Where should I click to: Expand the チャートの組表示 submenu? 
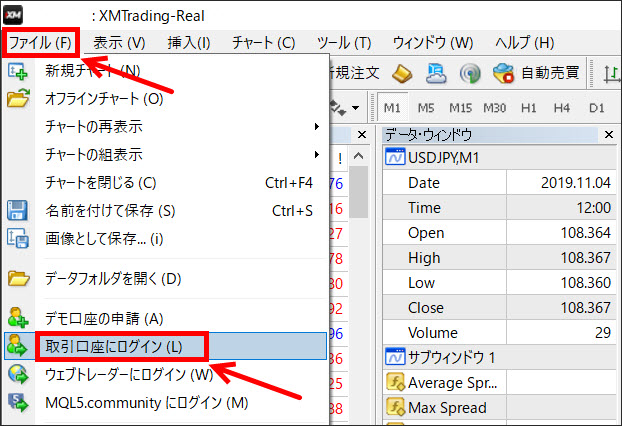pyautogui.click(x=182, y=154)
